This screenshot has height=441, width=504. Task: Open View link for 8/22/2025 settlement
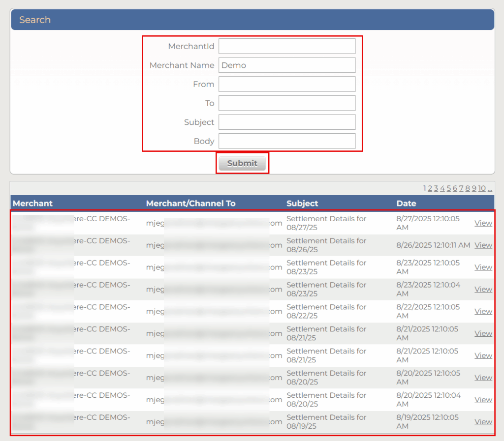pyautogui.click(x=483, y=312)
